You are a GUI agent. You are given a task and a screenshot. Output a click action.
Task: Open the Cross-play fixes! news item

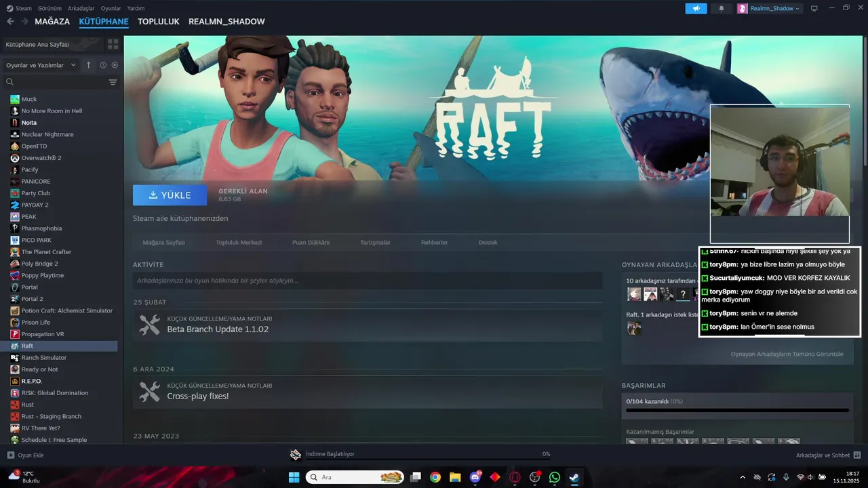pyautogui.click(x=368, y=392)
